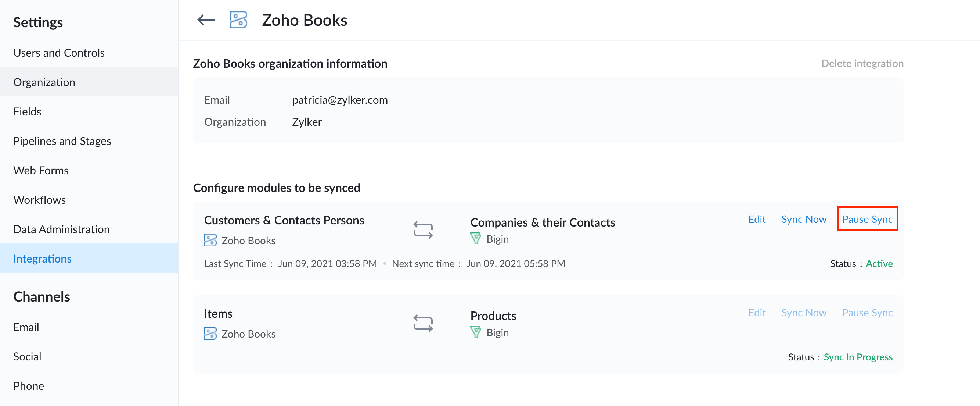This screenshot has height=406, width=980.
Task: Click Delete integration link
Action: 862,63
